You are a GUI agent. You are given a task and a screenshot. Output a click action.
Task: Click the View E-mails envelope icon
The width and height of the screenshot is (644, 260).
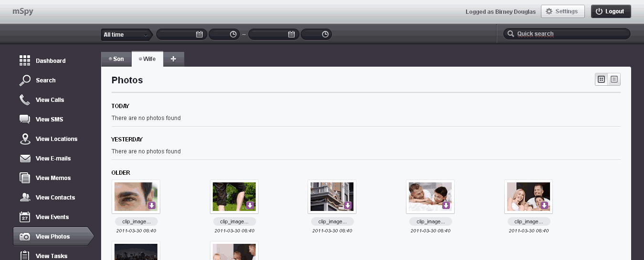[x=25, y=159]
